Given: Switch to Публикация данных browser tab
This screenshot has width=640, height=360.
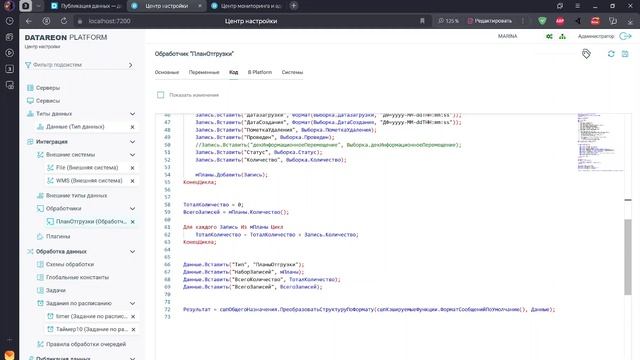Looking at the screenshot, I should point(87,6).
